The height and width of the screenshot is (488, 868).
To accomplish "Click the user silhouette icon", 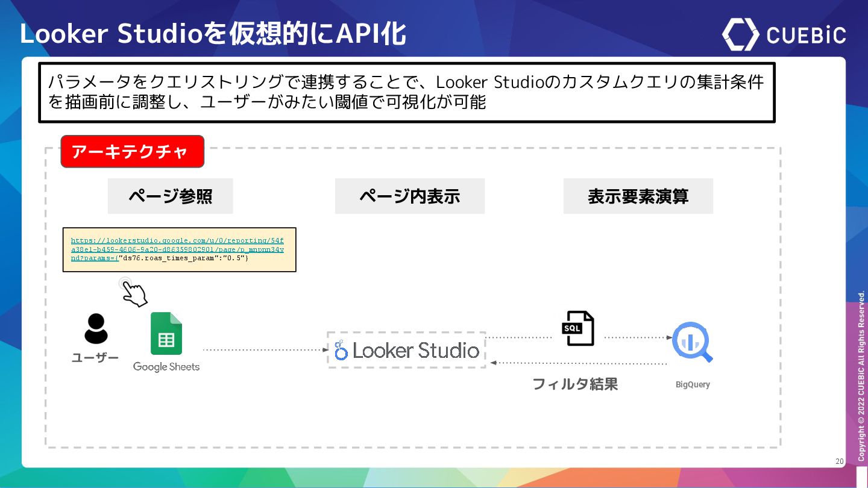I will tap(96, 329).
